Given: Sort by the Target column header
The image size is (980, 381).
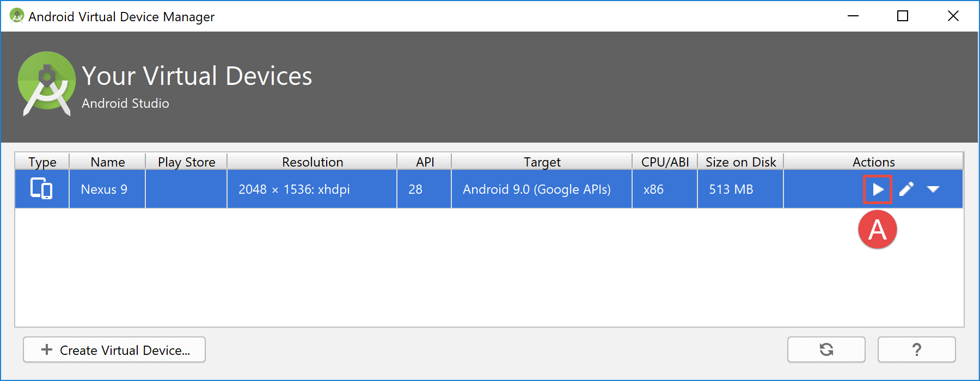Looking at the screenshot, I should coord(542,162).
